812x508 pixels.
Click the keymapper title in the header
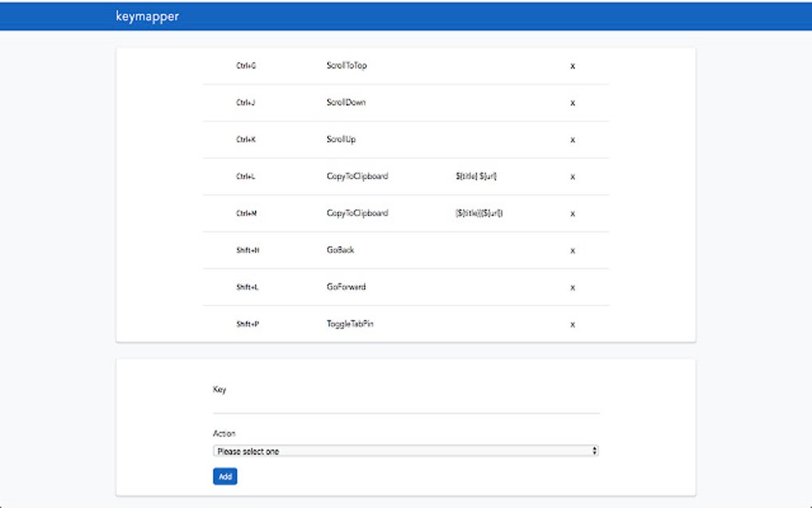(148, 15)
